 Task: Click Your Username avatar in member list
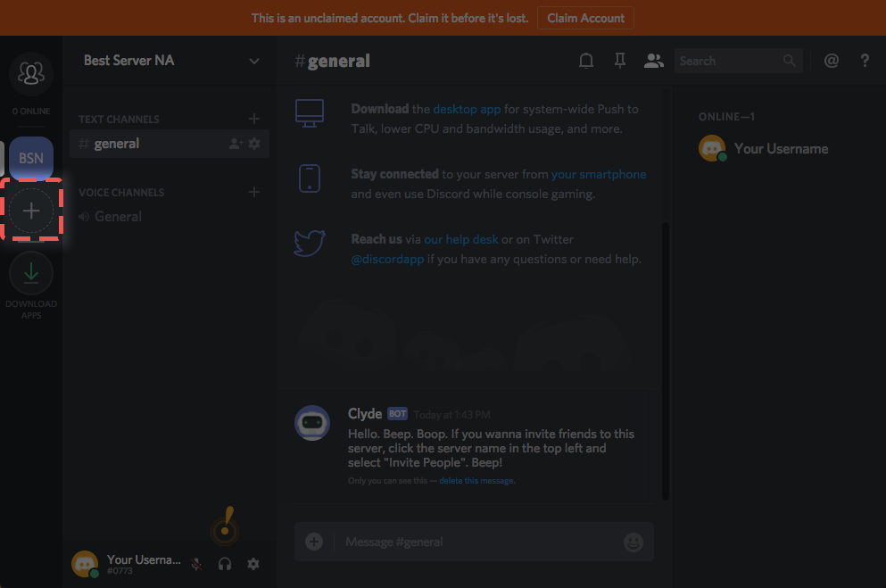(712, 148)
